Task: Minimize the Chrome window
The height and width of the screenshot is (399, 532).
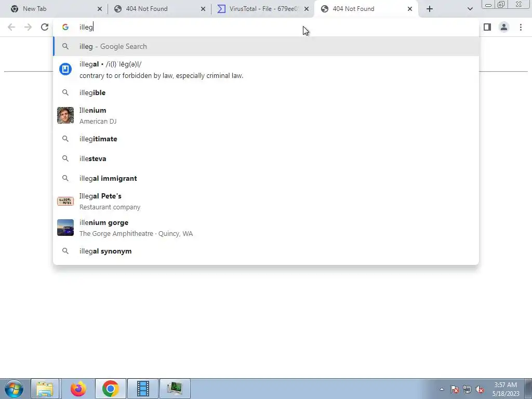Action: (x=488, y=4)
